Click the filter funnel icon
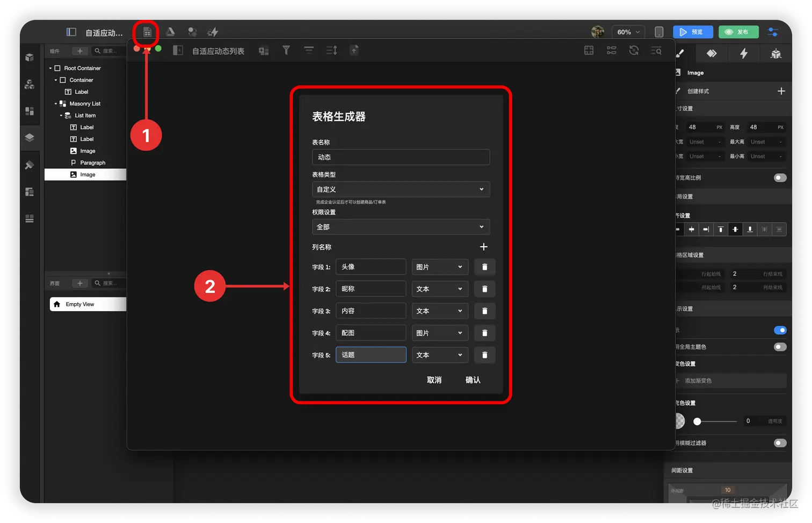 286,51
